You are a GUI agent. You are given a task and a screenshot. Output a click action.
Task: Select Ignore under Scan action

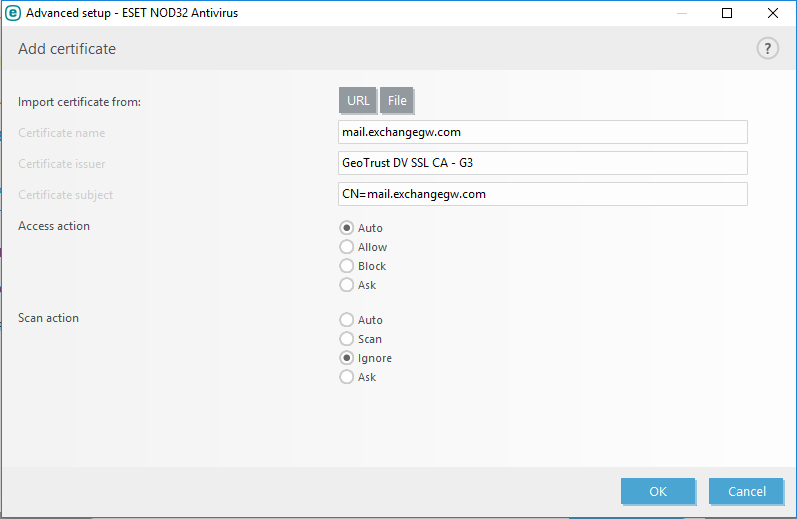(x=347, y=358)
